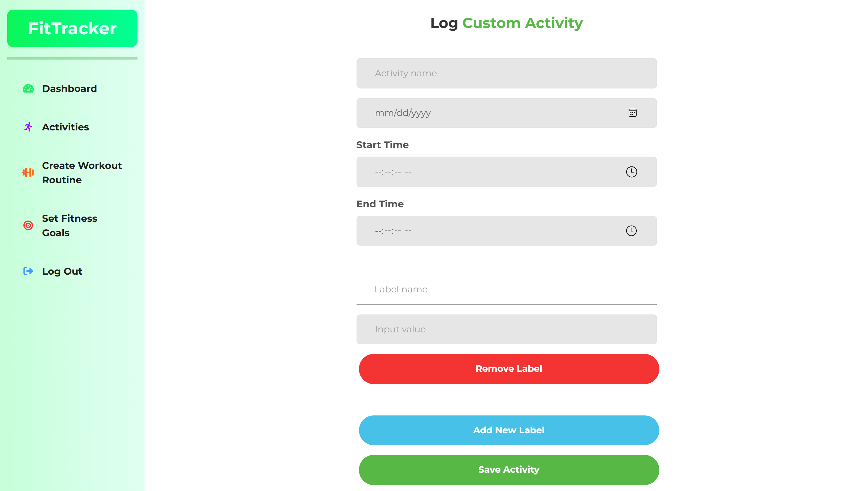
Task: Click the blue Add New Label button
Action: [508, 430]
